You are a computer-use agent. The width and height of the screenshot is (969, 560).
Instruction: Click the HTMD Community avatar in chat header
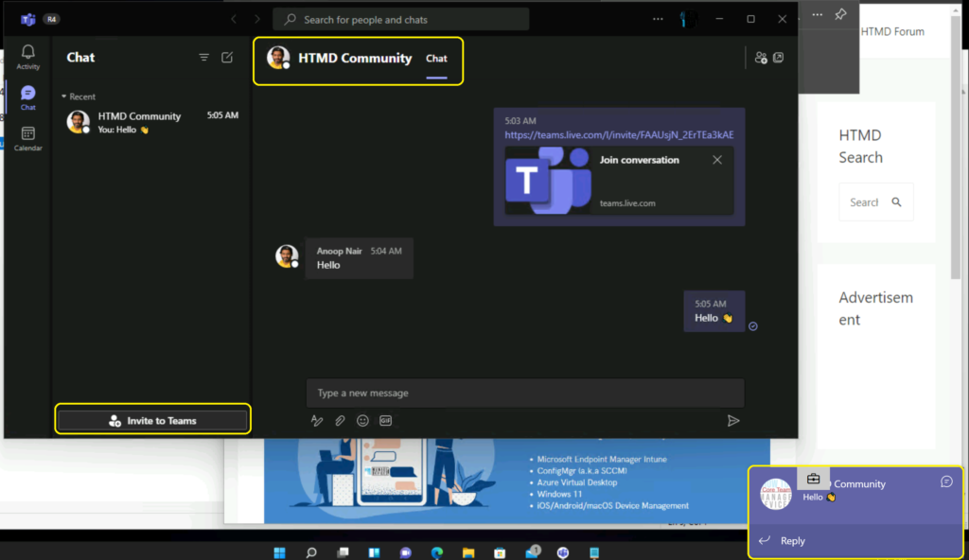pyautogui.click(x=278, y=58)
